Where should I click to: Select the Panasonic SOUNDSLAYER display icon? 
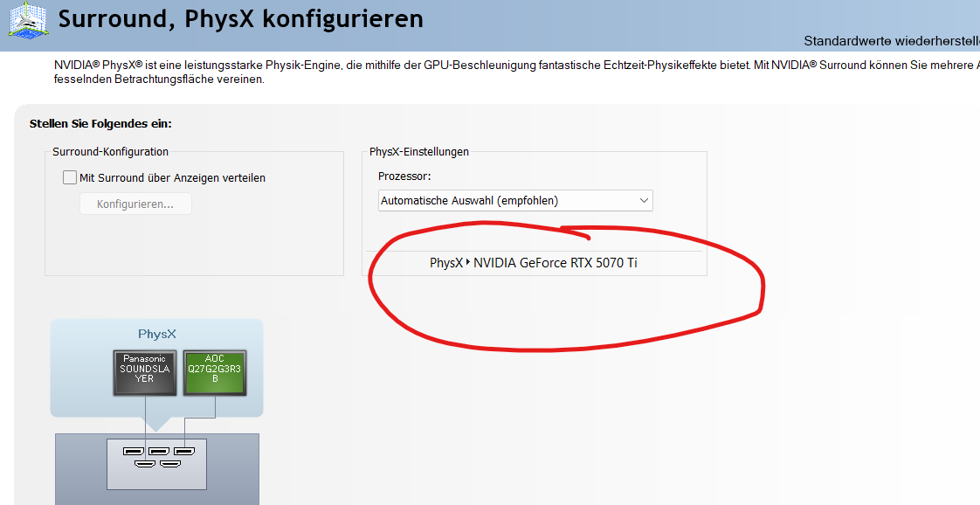coord(145,373)
